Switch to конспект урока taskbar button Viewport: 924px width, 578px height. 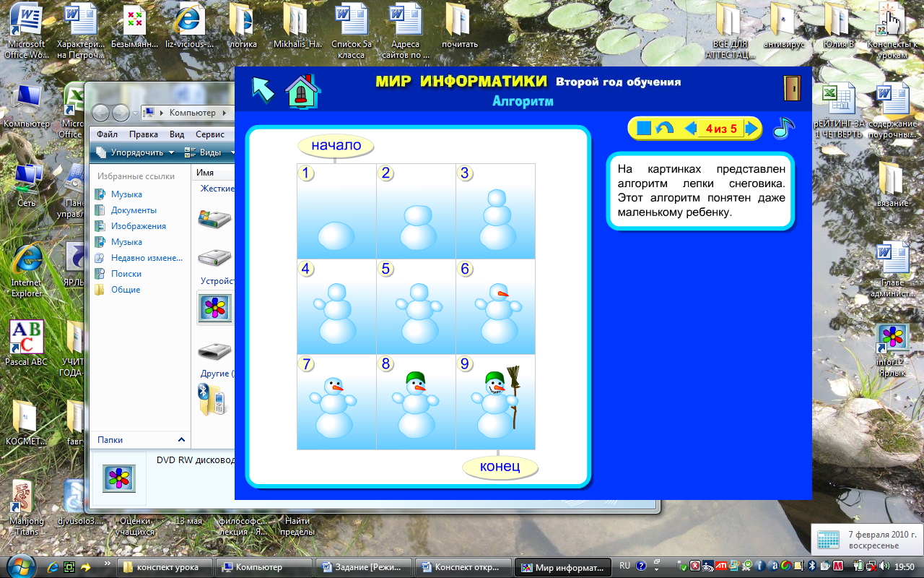coord(165,567)
